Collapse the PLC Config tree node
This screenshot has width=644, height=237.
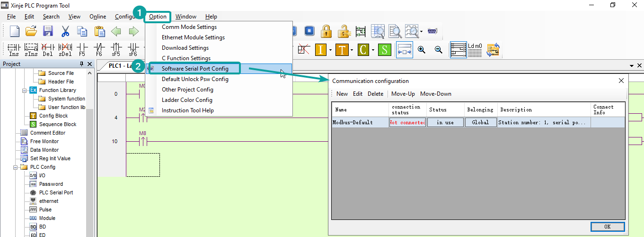(16, 167)
